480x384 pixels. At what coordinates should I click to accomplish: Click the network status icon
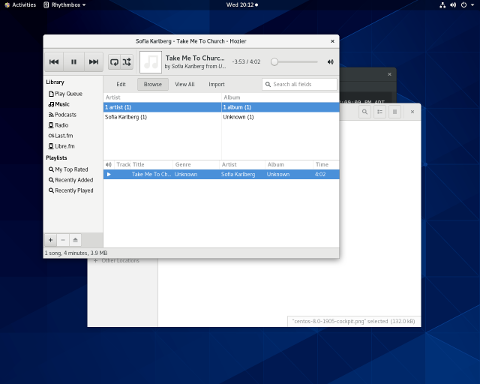(x=442, y=5)
